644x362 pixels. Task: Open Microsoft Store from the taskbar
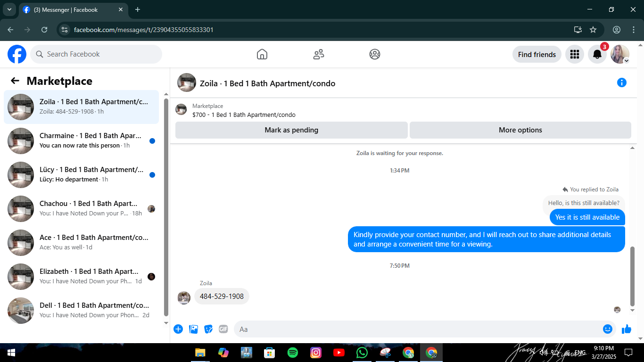point(270,353)
